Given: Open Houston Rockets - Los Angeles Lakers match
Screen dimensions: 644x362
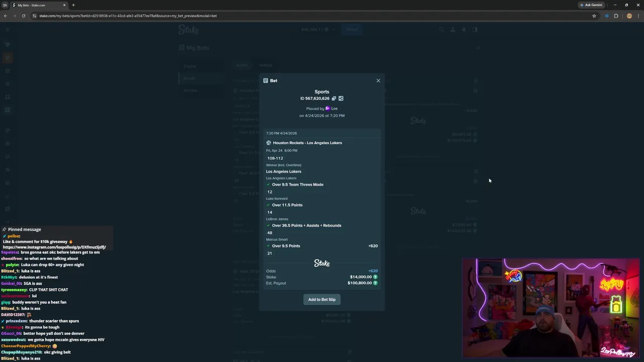Looking at the screenshot, I should (307, 143).
